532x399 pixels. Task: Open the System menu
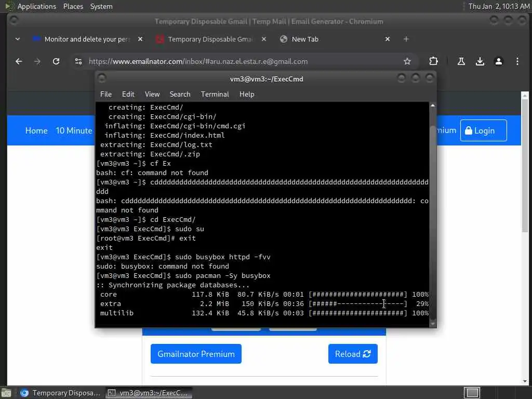(x=101, y=6)
